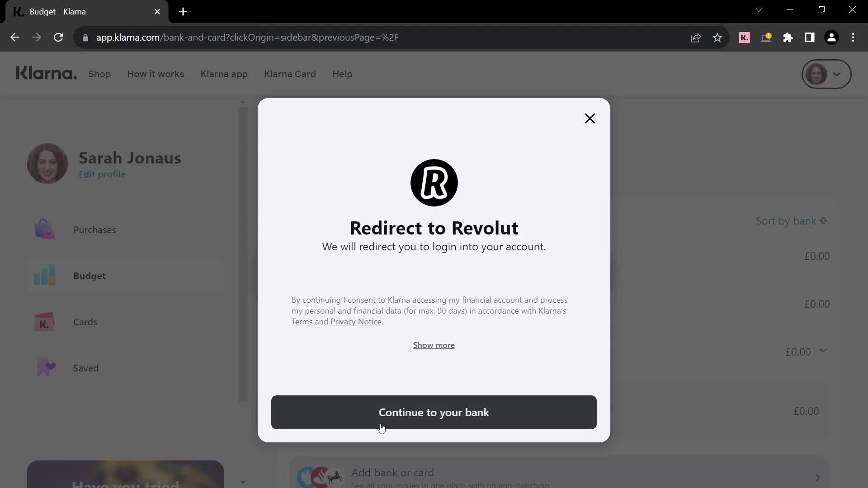Image resolution: width=868 pixels, height=488 pixels.
Task: Click the Saved heart bookmark icon
Action: click(x=46, y=367)
